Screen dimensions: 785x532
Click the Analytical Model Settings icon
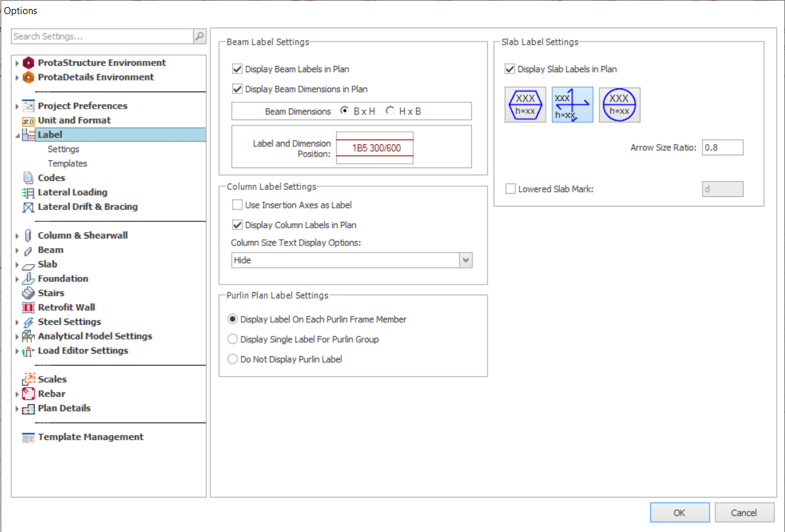point(28,336)
